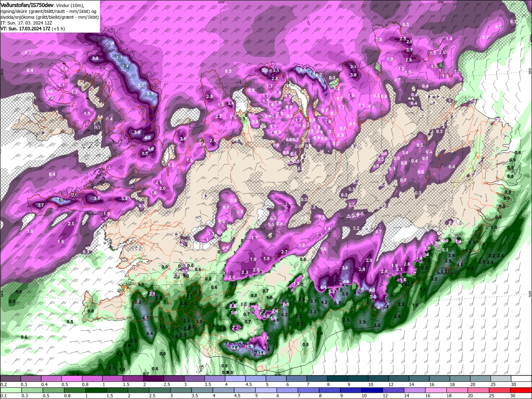Select the dark blue rain swatch before label 12
Viewport: 532px width, 399px height.
point(372,390)
